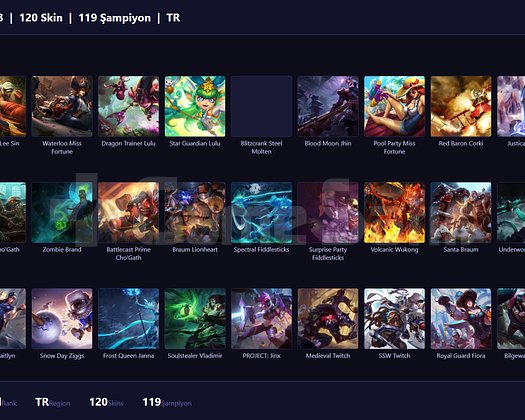The image size is (525, 420).
Task: Select the PROJECT: Jinx skin image
Action: point(261,319)
